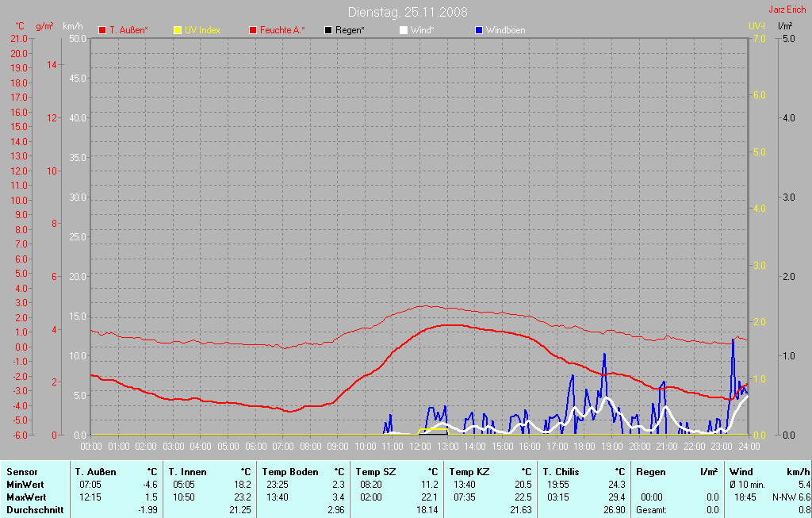
Task: Select the Feuchte A.* legend label
Action: point(282,30)
